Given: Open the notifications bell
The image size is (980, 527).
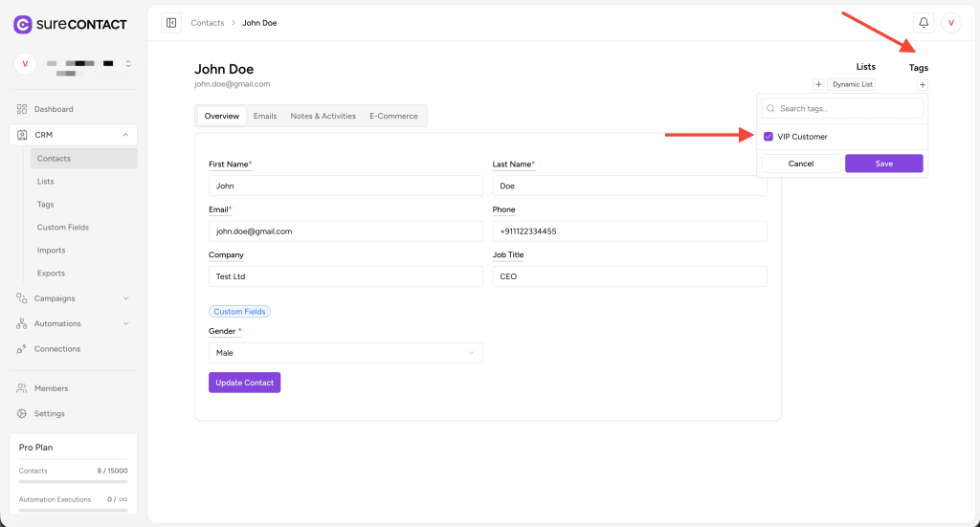Looking at the screenshot, I should point(924,23).
